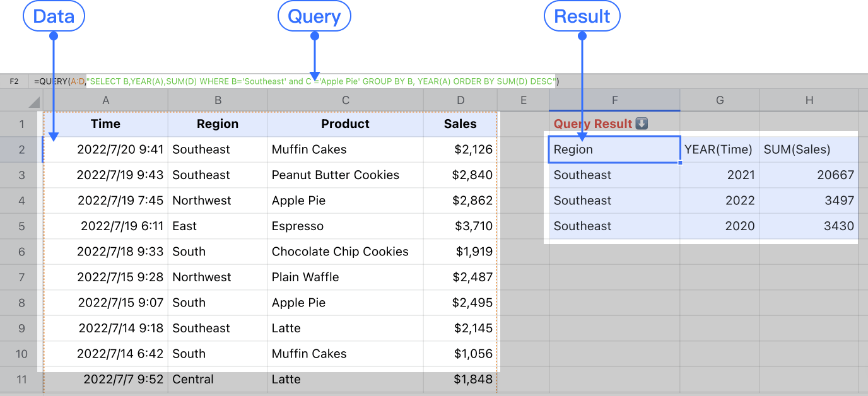Click the Data callout label
868x396 pixels.
(54, 16)
